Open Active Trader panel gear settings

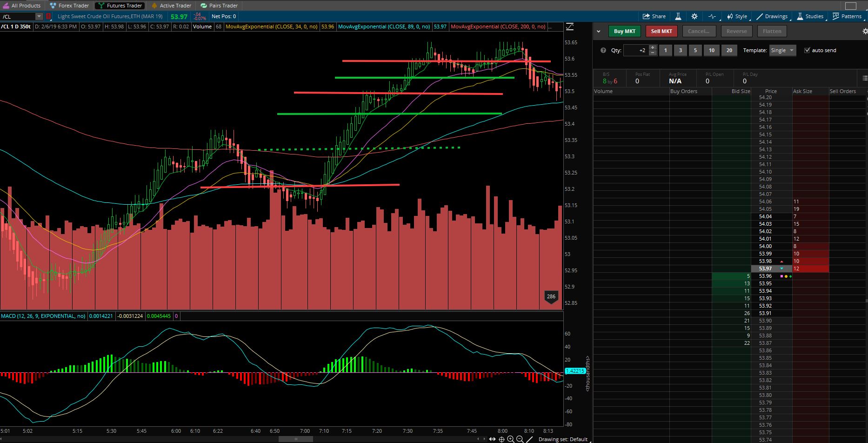click(x=865, y=31)
